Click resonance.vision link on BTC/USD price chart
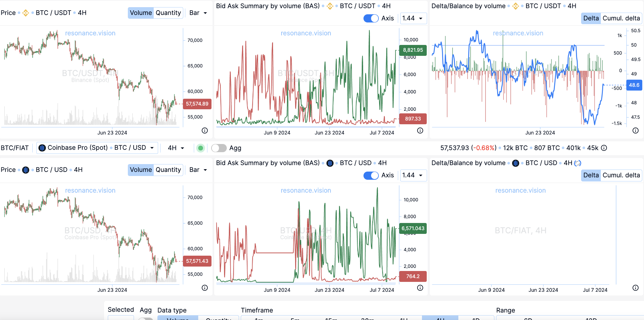This screenshot has height=320, width=644. point(90,191)
